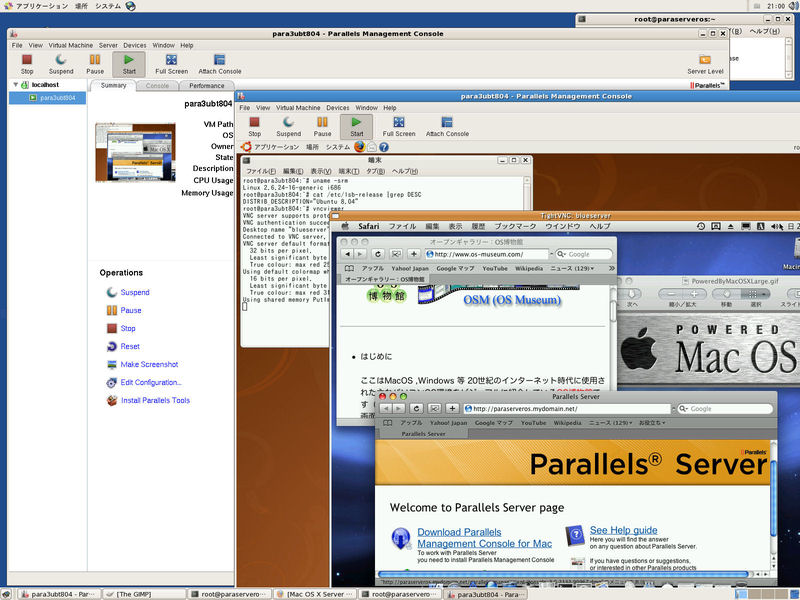
Task: Click volume icon in Mac menu bar
Action: pyautogui.click(x=774, y=226)
